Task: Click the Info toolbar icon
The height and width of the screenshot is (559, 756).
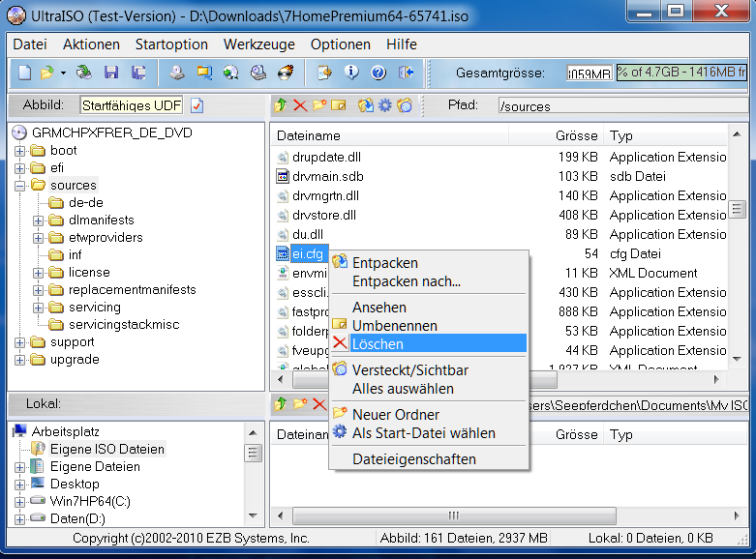Action: tap(351, 73)
